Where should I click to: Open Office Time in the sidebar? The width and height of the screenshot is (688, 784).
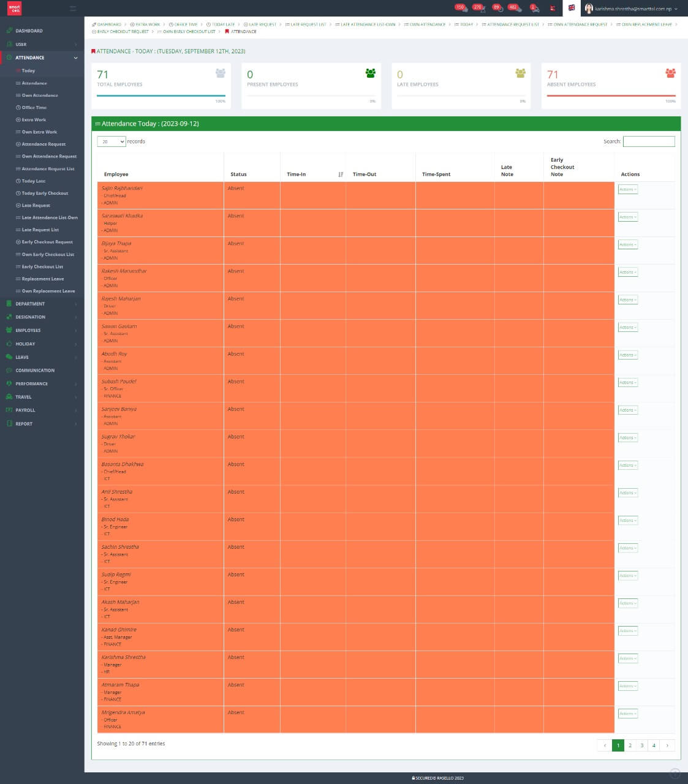(x=34, y=108)
